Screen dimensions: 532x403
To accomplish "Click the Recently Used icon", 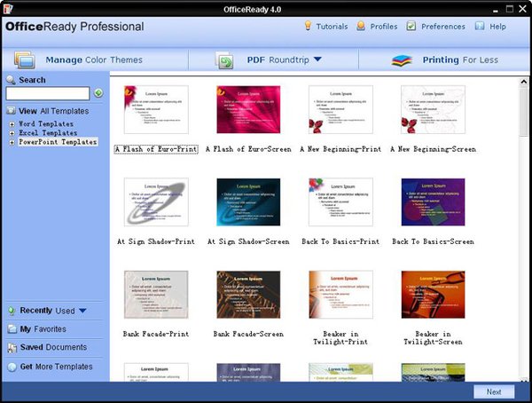I will tap(12, 311).
